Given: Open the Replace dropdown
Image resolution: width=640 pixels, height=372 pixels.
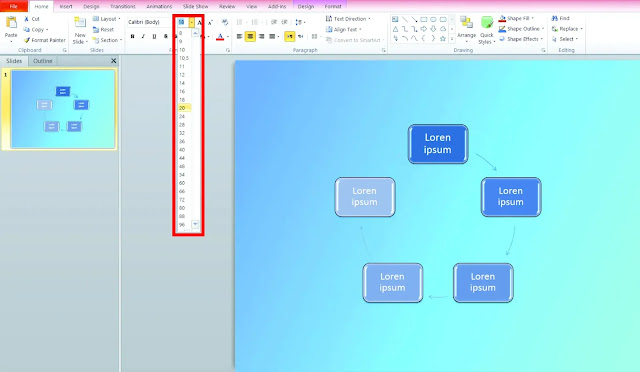Looking at the screenshot, I should click(x=567, y=29).
